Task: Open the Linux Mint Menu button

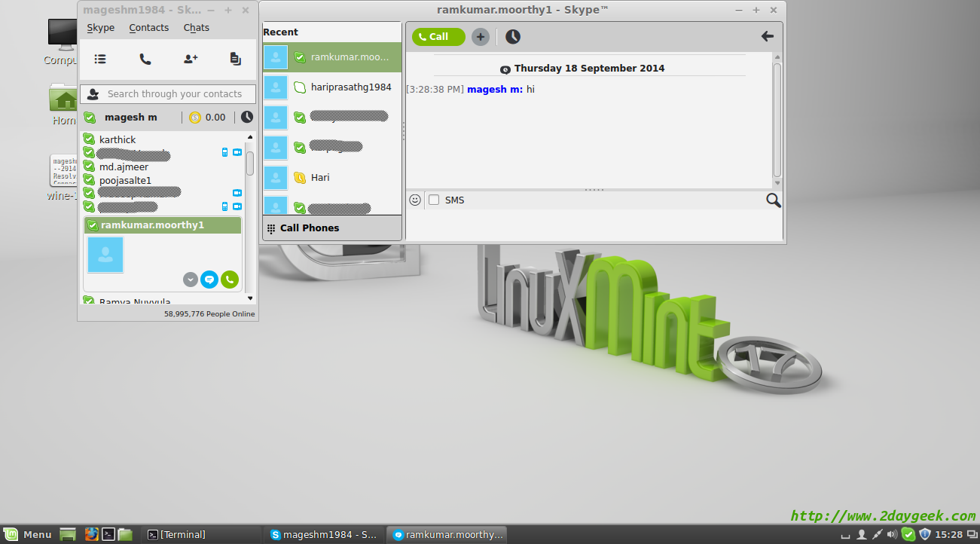Action: [29, 535]
